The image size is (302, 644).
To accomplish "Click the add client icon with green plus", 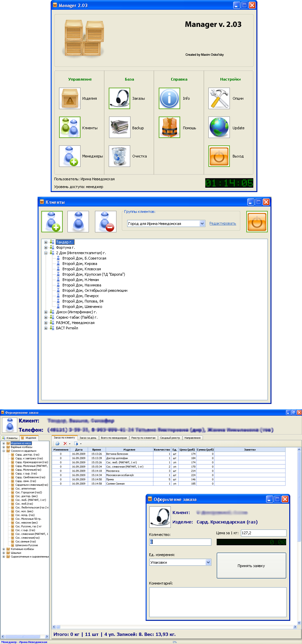I will (52, 222).
